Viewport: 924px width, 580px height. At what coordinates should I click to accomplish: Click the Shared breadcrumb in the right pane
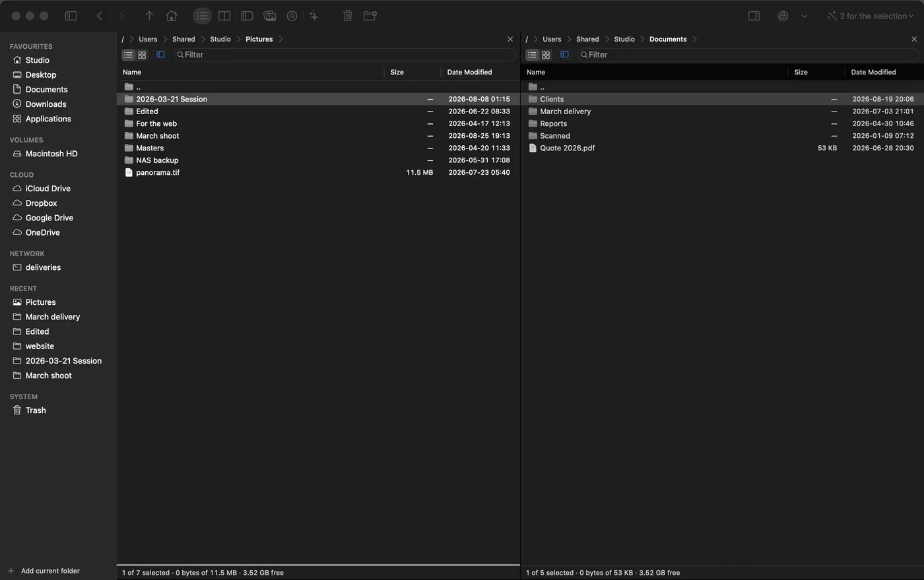click(x=587, y=39)
